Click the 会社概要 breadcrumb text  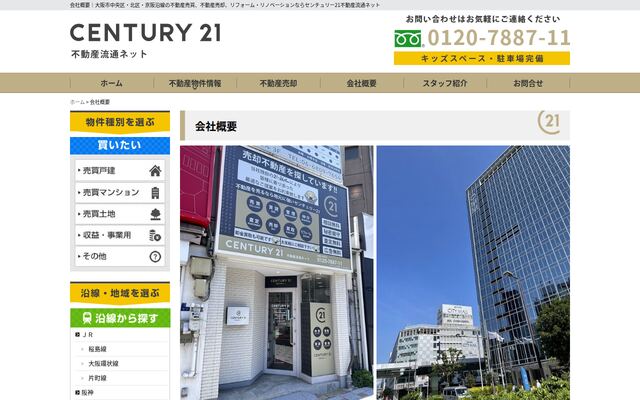pyautogui.click(x=100, y=102)
